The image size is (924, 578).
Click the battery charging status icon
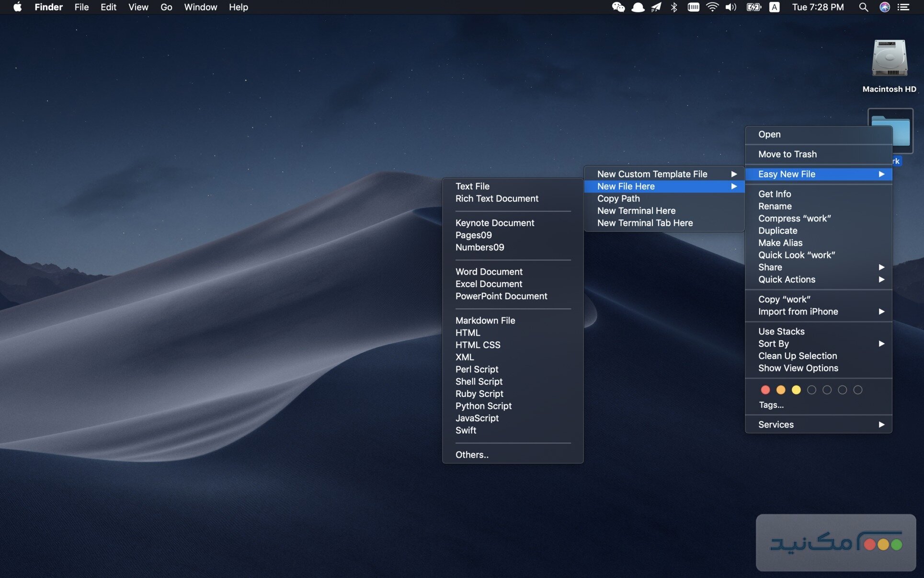[753, 7]
